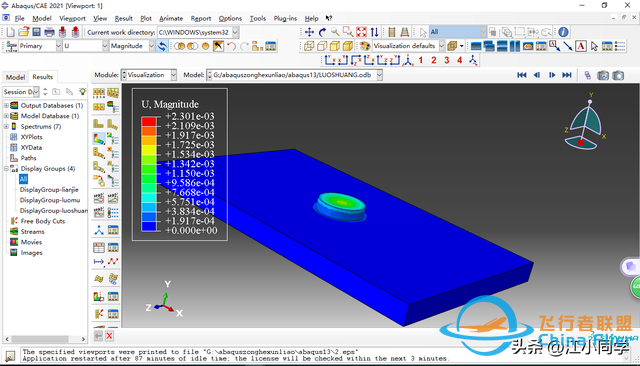Click the red swatch in the contour legend

tap(149, 121)
